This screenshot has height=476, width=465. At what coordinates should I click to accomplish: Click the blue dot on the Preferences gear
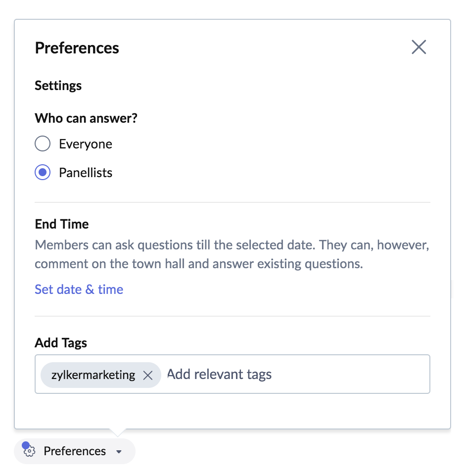pyautogui.click(x=25, y=446)
